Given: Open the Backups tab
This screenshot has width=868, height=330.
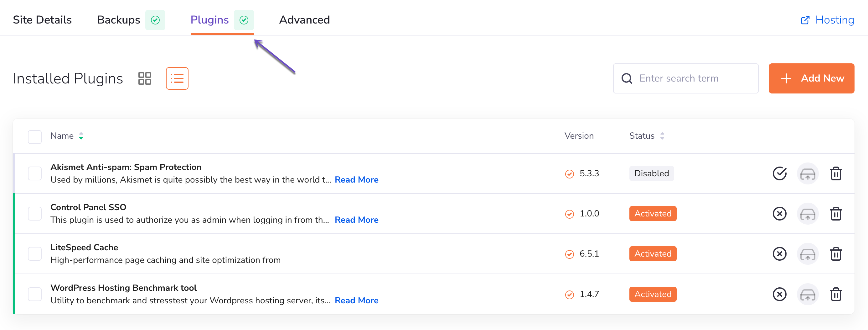Looking at the screenshot, I should click(x=119, y=20).
